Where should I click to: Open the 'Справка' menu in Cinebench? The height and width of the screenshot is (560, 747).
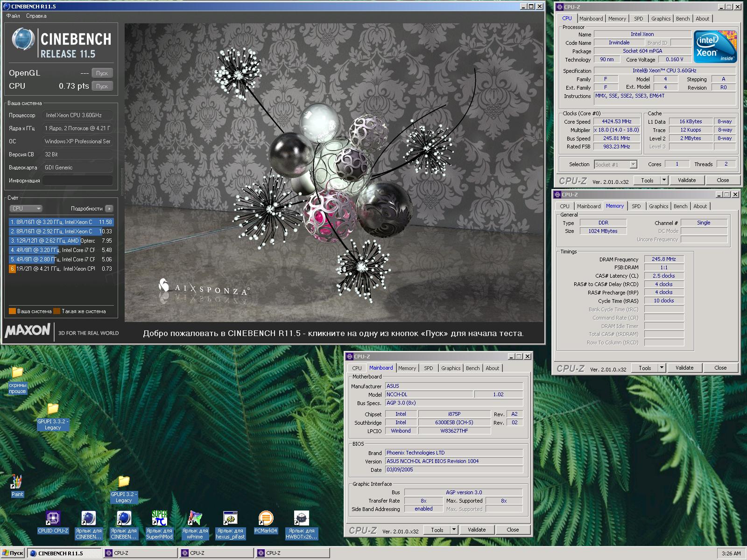click(36, 16)
